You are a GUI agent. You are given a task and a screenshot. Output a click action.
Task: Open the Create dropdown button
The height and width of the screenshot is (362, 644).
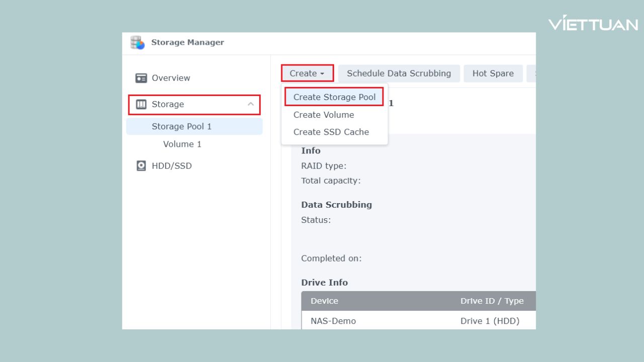click(307, 73)
